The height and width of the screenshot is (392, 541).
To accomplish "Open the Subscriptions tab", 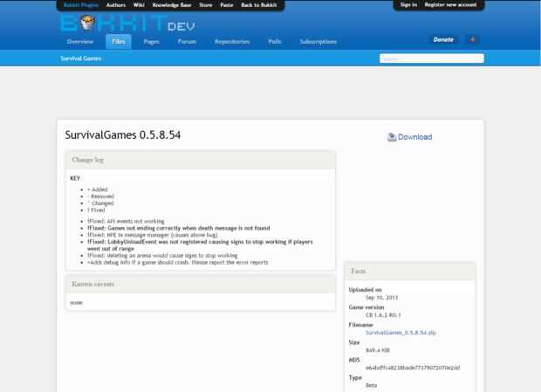I will (318, 41).
